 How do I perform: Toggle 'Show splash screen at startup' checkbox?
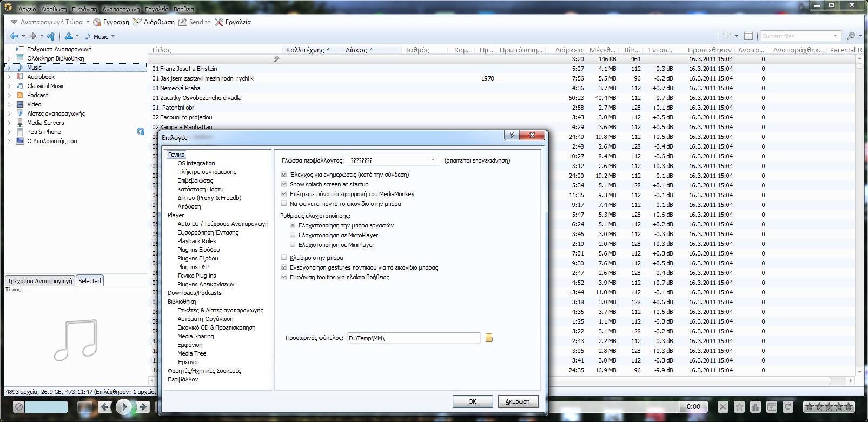(284, 184)
